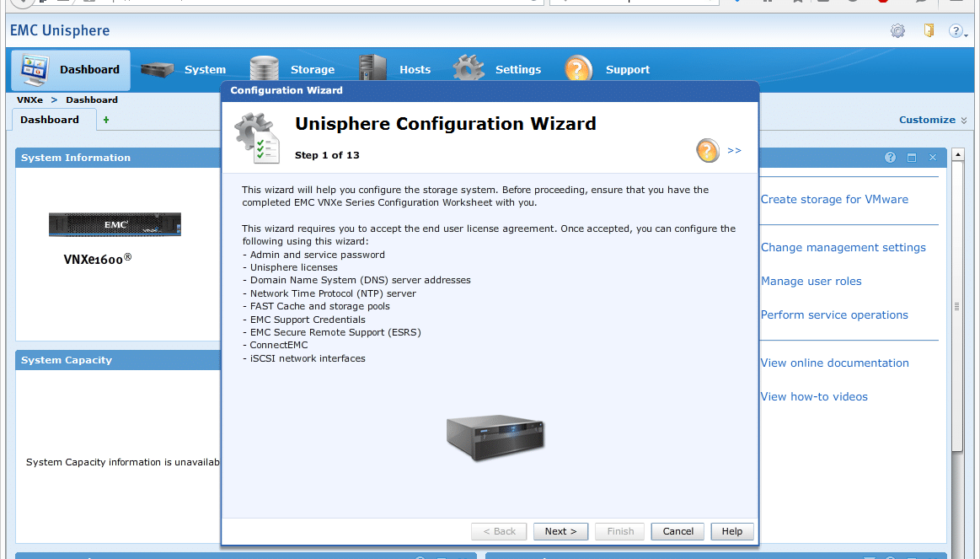Click the "Step 1 of 13" text
Viewport: 980px width, 559px height.
[327, 155]
